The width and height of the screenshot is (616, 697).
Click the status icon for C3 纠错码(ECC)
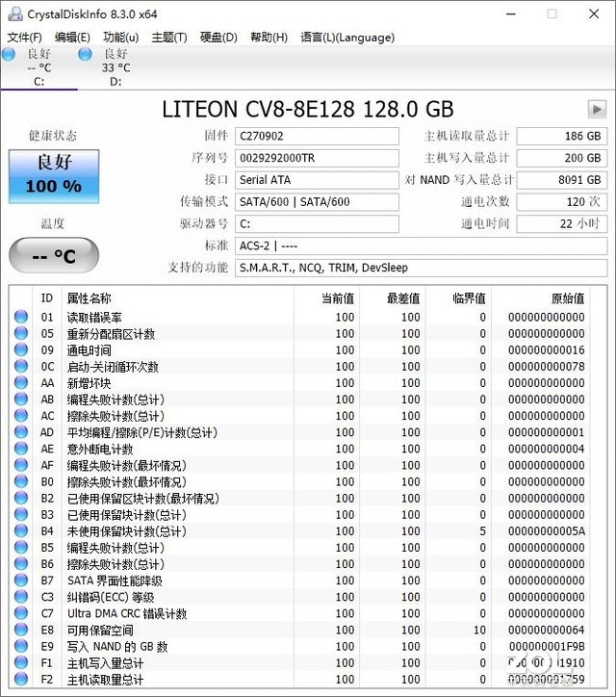tap(21, 596)
